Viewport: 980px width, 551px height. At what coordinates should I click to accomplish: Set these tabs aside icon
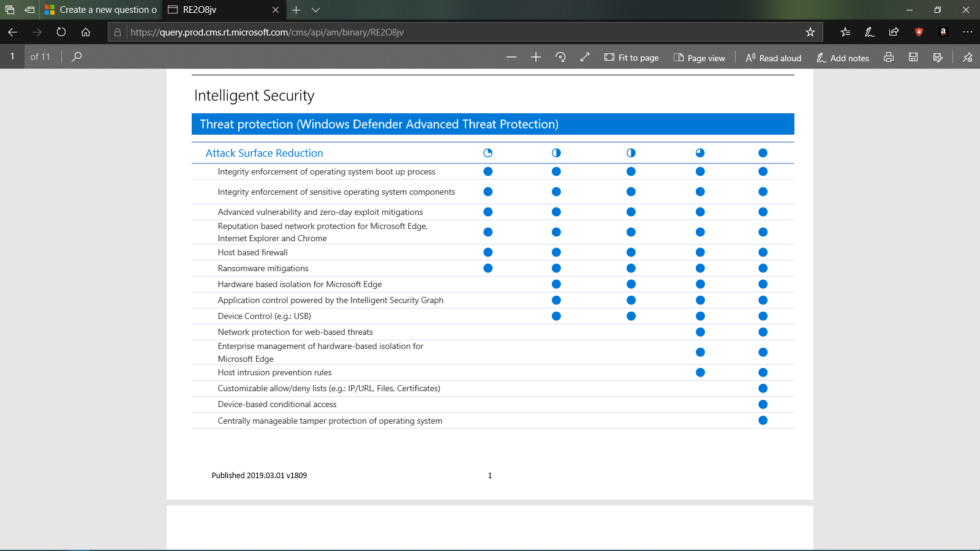pos(29,10)
